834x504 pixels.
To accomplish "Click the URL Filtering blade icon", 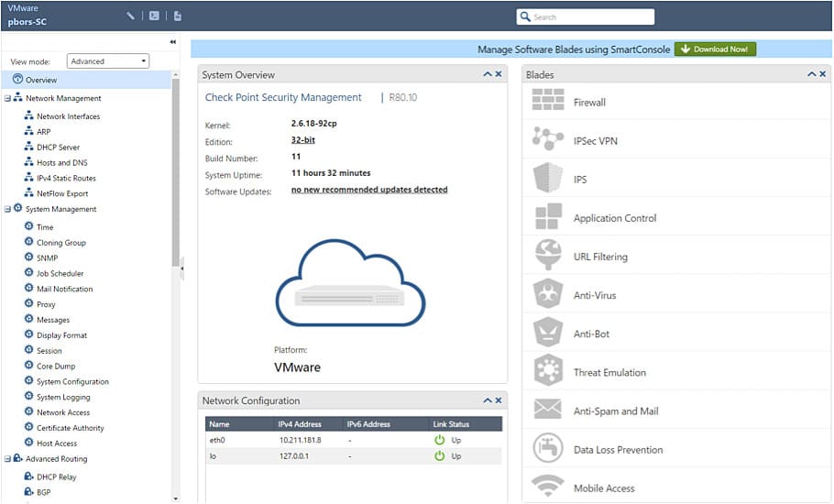I will (x=548, y=255).
